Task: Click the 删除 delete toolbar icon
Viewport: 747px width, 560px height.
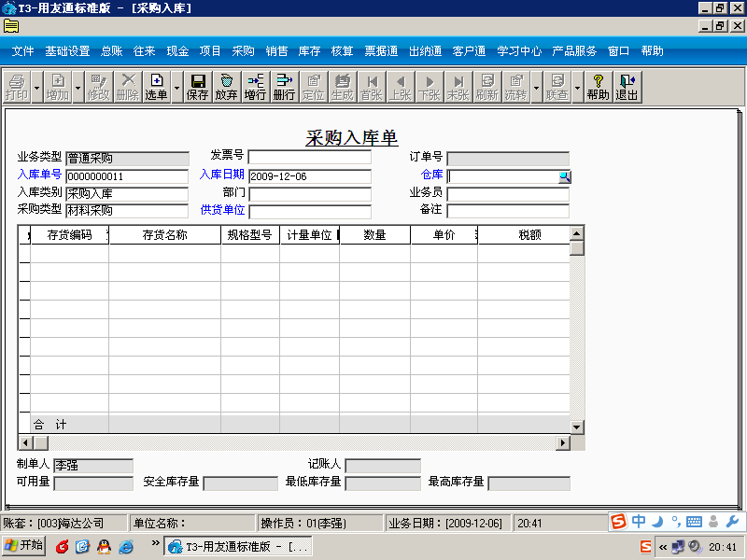Action: 128,87
